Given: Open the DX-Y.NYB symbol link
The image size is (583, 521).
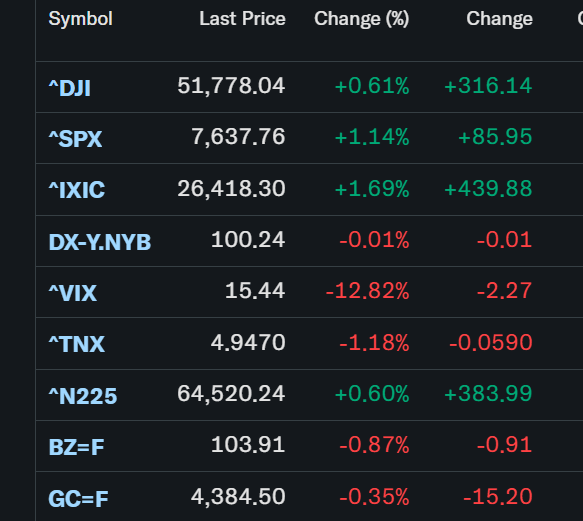Looking at the screenshot, I should coord(100,242).
